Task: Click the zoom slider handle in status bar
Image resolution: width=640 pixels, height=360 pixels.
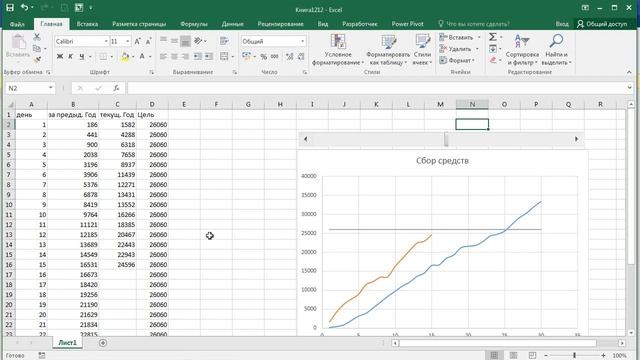Action: pos(574,356)
